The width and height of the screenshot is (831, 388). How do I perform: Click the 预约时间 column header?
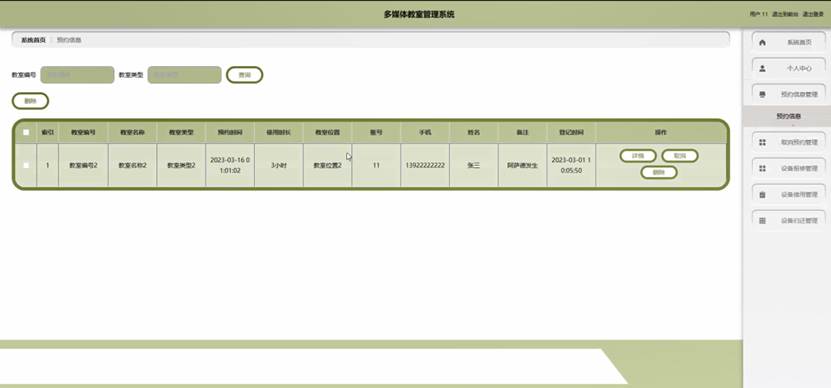(x=230, y=133)
